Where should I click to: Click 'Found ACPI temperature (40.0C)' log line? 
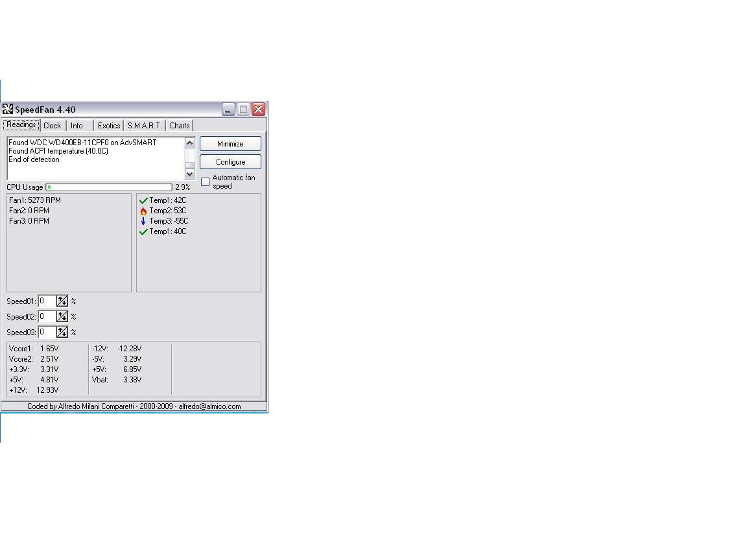coord(58,151)
